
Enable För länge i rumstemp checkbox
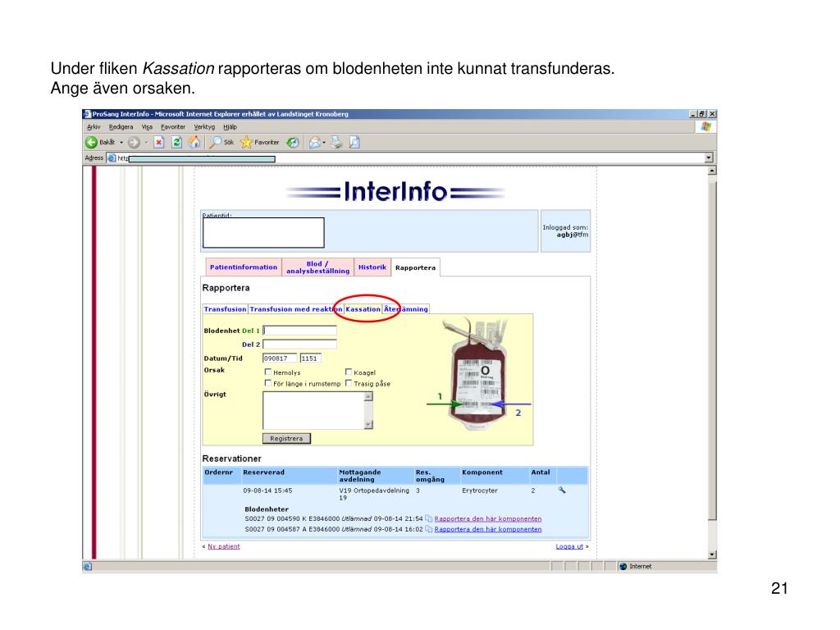point(268,383)
